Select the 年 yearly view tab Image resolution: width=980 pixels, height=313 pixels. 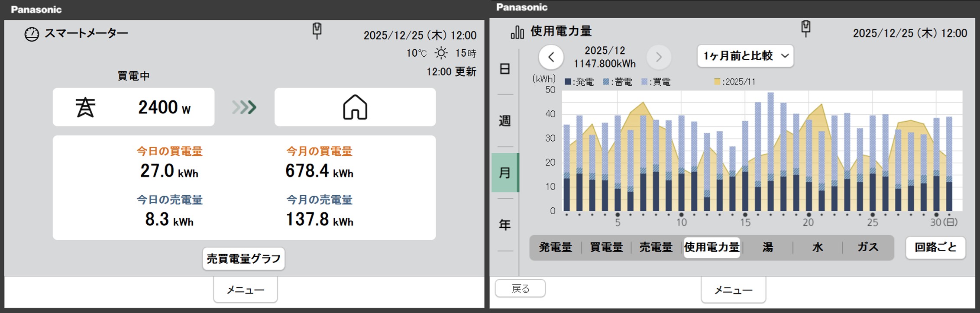(505, 225)
